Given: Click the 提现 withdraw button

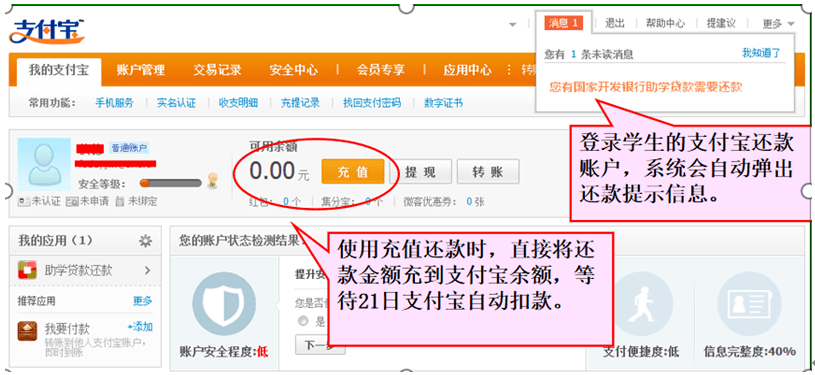Looking at the screenshot, I should tap(420, 172).
